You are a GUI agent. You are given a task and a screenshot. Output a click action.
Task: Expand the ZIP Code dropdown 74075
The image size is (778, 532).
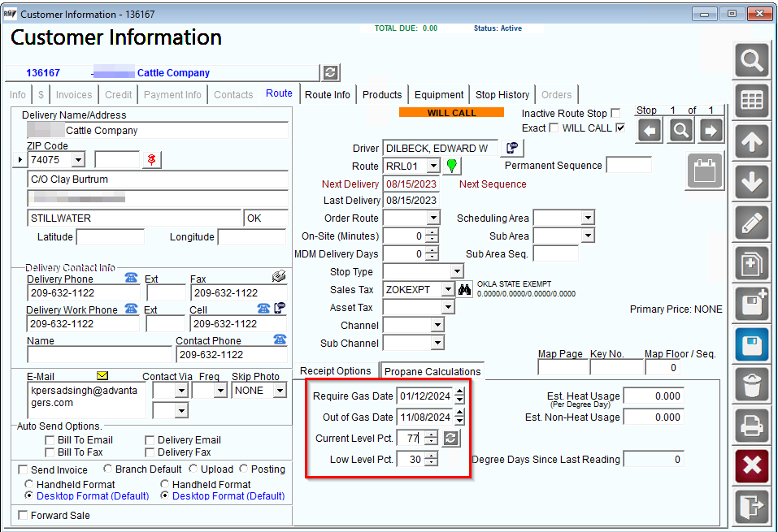coord(78,160)
